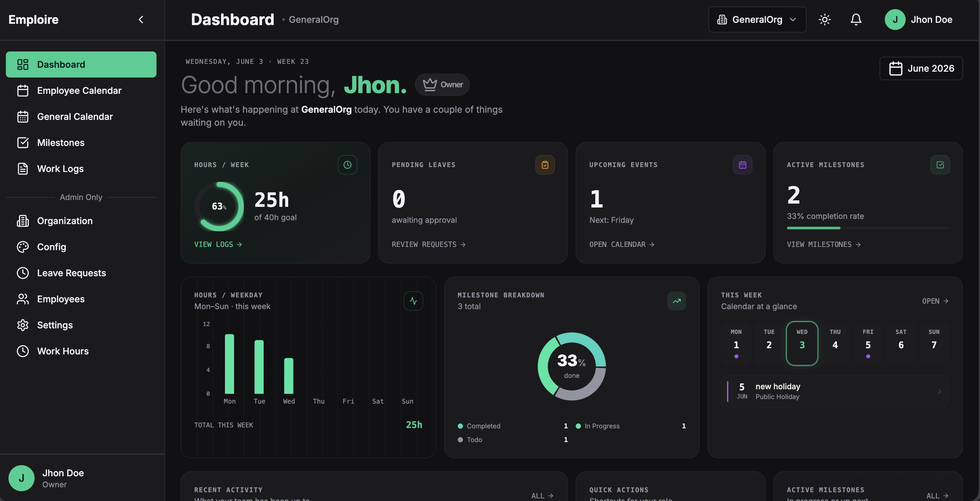Click the Jhon Doe avatar in the top bar

pos(895,20)
